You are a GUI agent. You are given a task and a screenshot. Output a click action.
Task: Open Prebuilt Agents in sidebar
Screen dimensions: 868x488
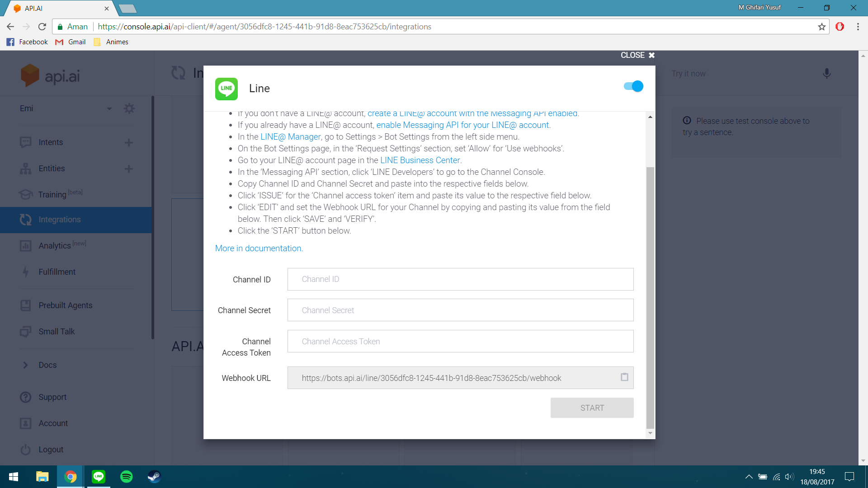click(x=65, y=305)
